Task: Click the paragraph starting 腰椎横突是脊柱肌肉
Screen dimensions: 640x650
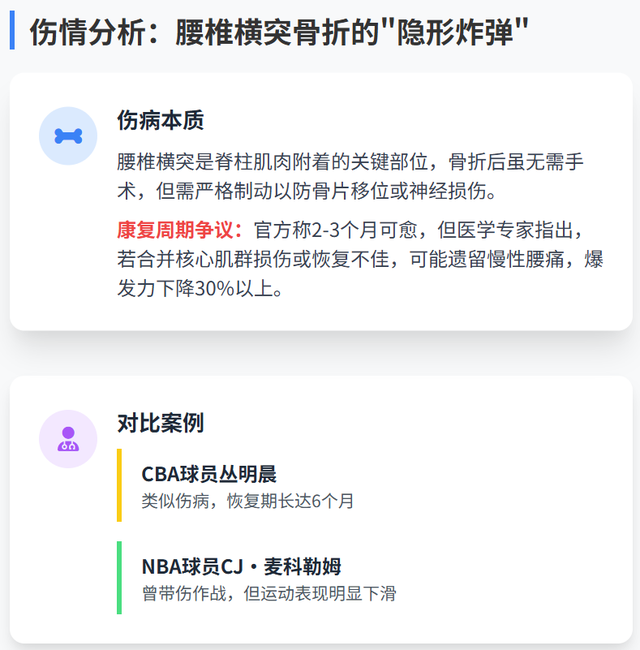Action: click(350, 176)
